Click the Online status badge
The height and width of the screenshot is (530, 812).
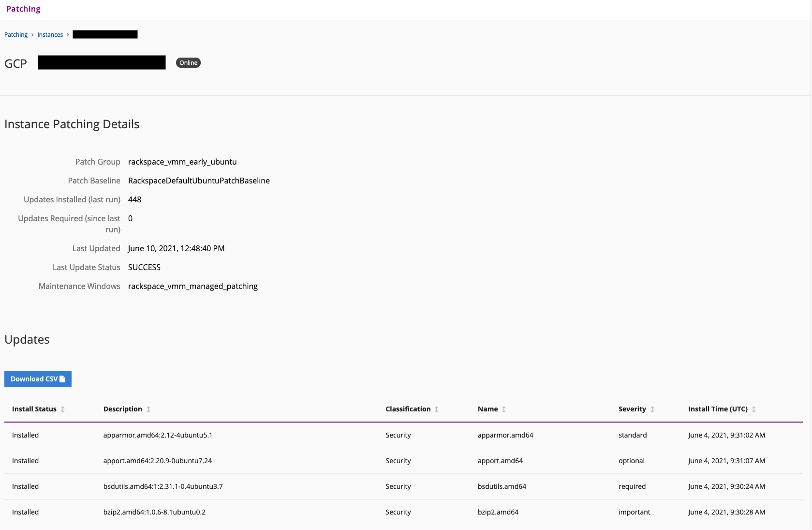click(188, 62)
